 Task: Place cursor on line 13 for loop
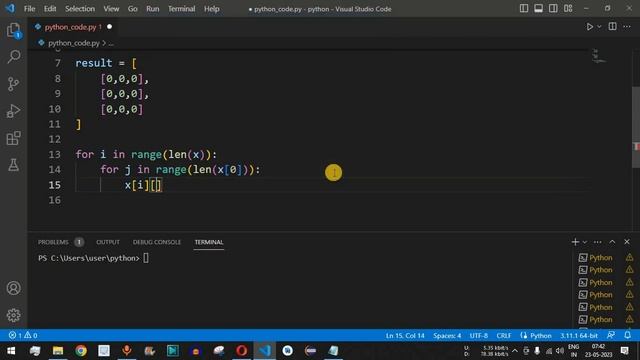click(x=146, y=154)
